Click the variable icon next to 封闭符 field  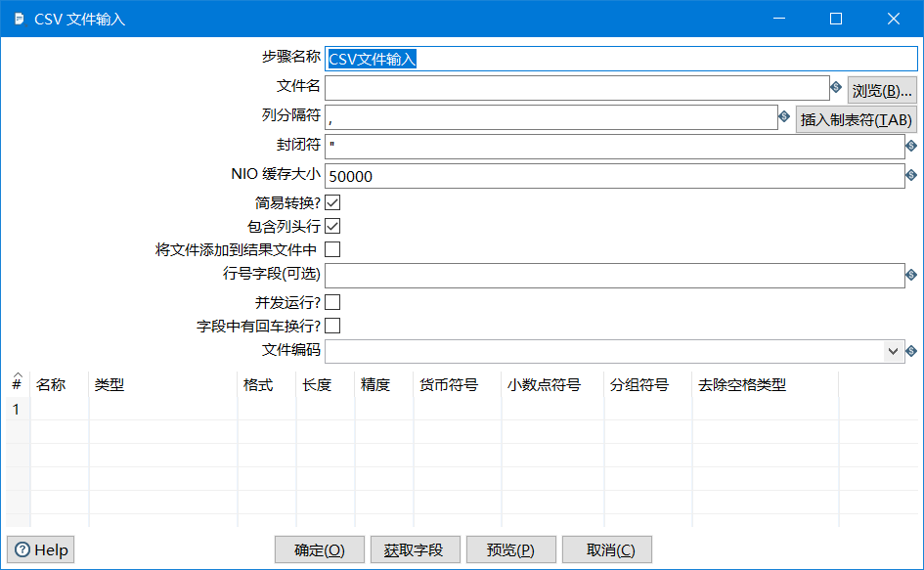[911, 146]
